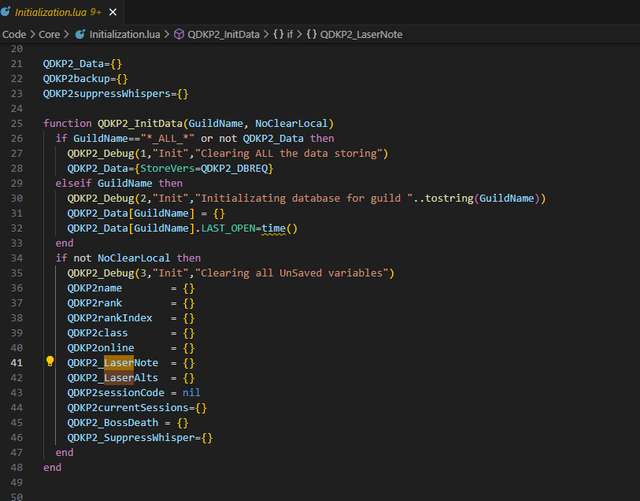Click QDKP2online on line 40
Viewport: 640px width, 501px height.
101,348
